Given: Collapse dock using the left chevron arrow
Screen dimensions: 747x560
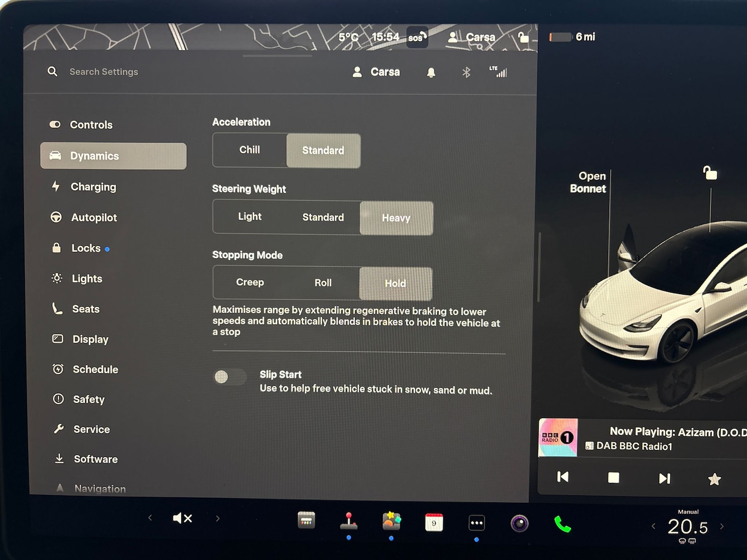Looking at the screenshot, I should click(150, 518).
